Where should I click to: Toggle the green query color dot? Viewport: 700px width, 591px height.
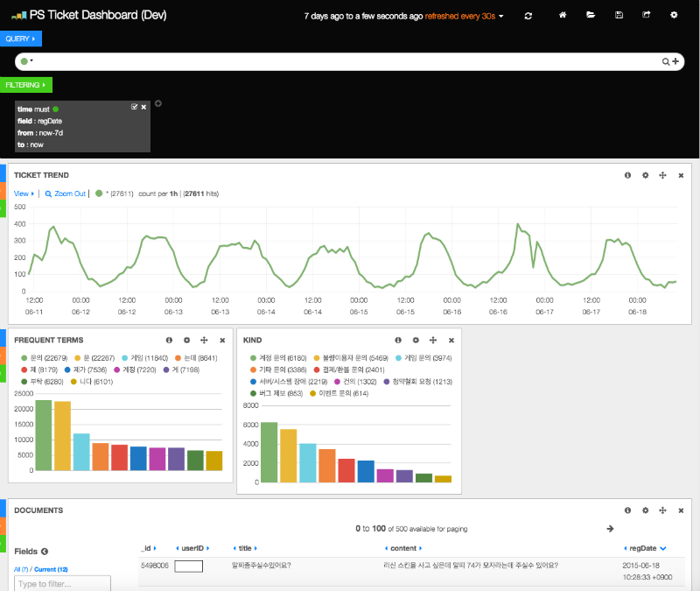pyautogui.click(x=24, y=61)
